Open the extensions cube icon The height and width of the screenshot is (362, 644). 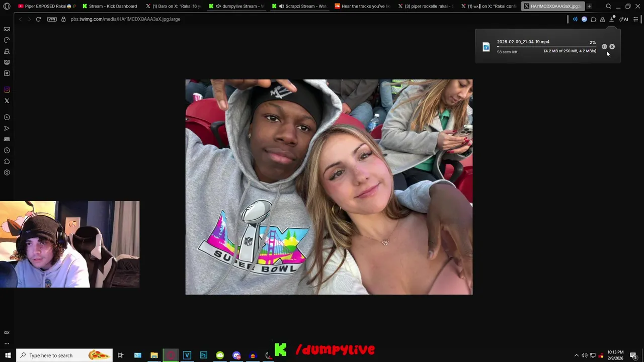point(593,19)
